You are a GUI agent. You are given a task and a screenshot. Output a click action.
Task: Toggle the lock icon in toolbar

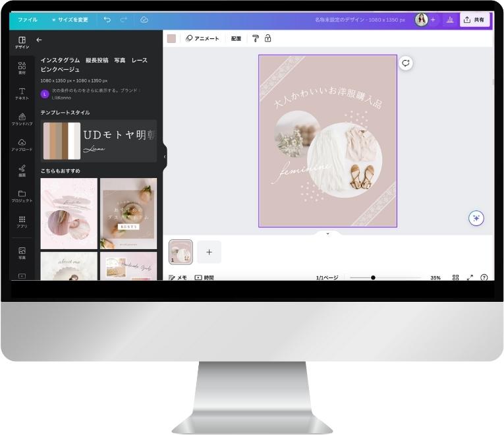tap(267, 39)
